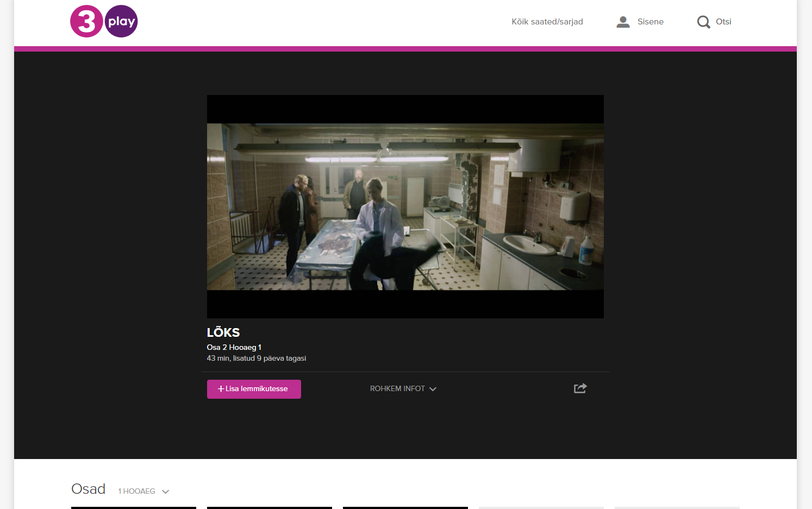The image size is (812, 509).
Task: Select 'Otsi' in the top bar
Action: point(723,21)
